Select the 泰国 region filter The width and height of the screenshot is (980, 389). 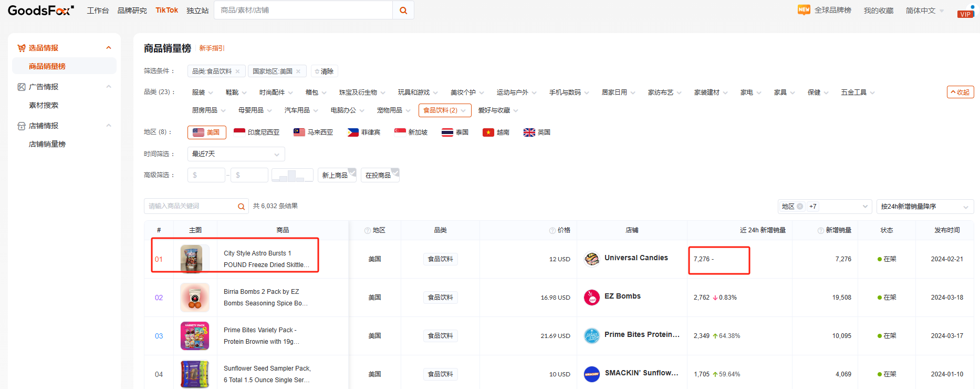point(455,132)
